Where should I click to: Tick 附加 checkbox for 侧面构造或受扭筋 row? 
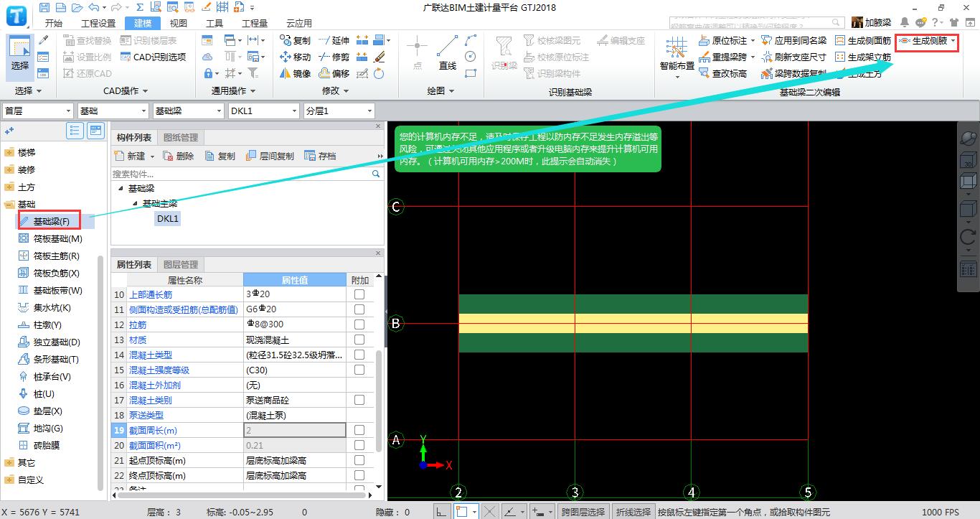359,309
